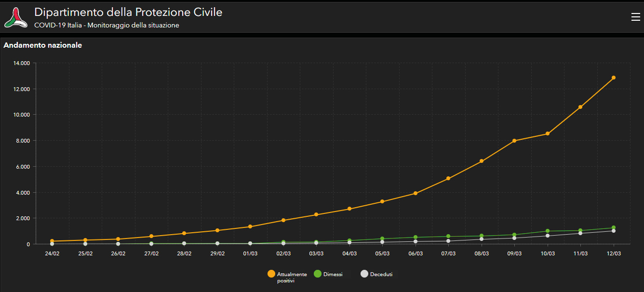644x292 pixels.
Task: Click the COVID-19 Italia monitoring subtitle
Action: [x=107, y=25]
